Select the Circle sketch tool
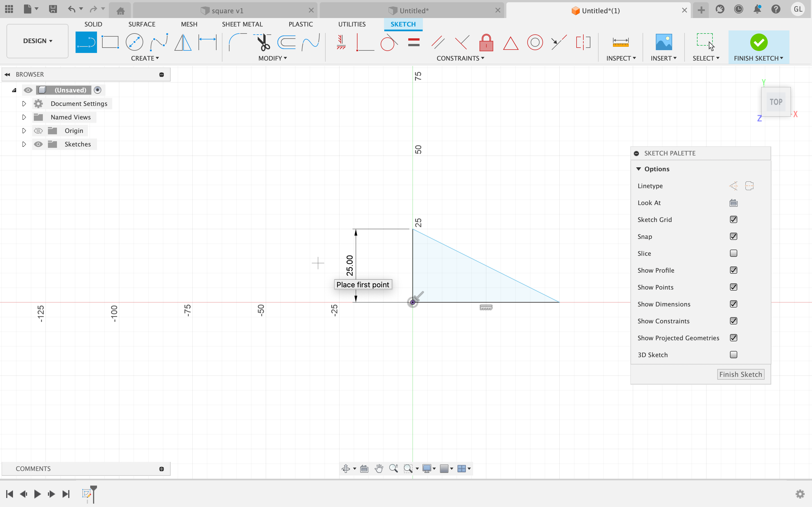This screenshot has width=812, height=507. point(134,42)
